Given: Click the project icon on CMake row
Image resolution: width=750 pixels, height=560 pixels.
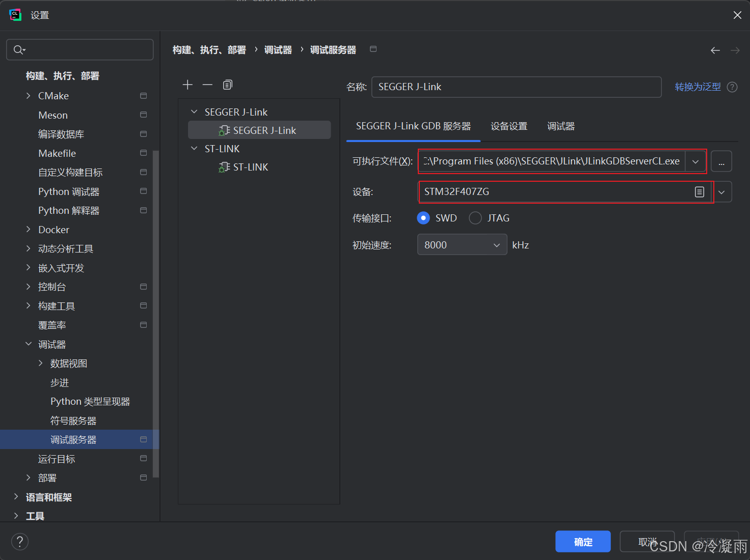Looking at the screenshot, I should coord(143,96).
